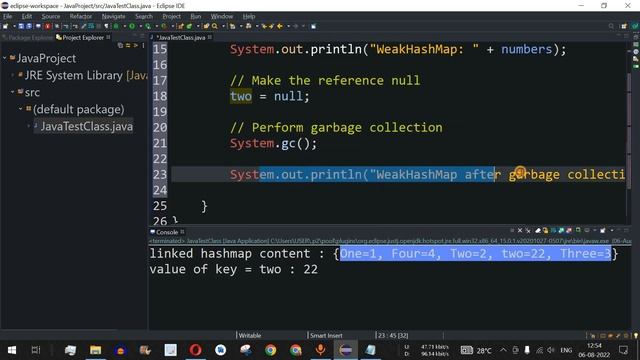
Task: Click line number 18 in the gutter
Action: coord(160,96)
